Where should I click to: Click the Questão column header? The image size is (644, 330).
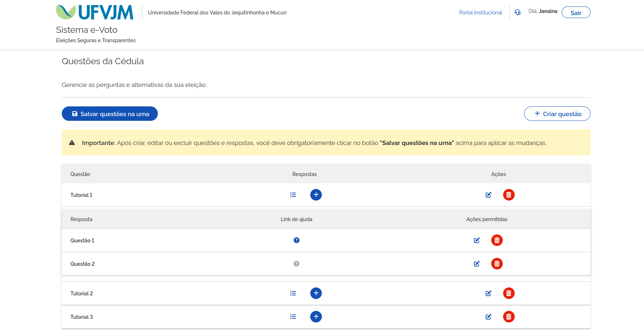[80, 174]
